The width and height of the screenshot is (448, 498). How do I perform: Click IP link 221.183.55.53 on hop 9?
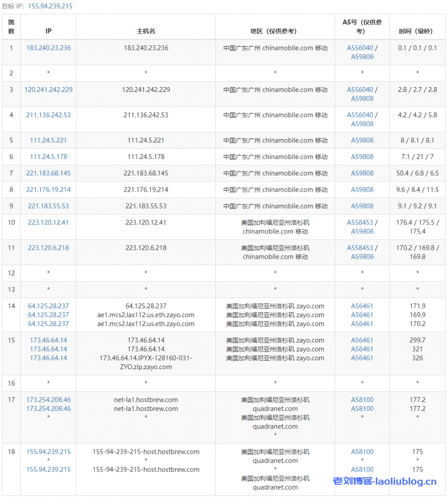coord(48,206)
